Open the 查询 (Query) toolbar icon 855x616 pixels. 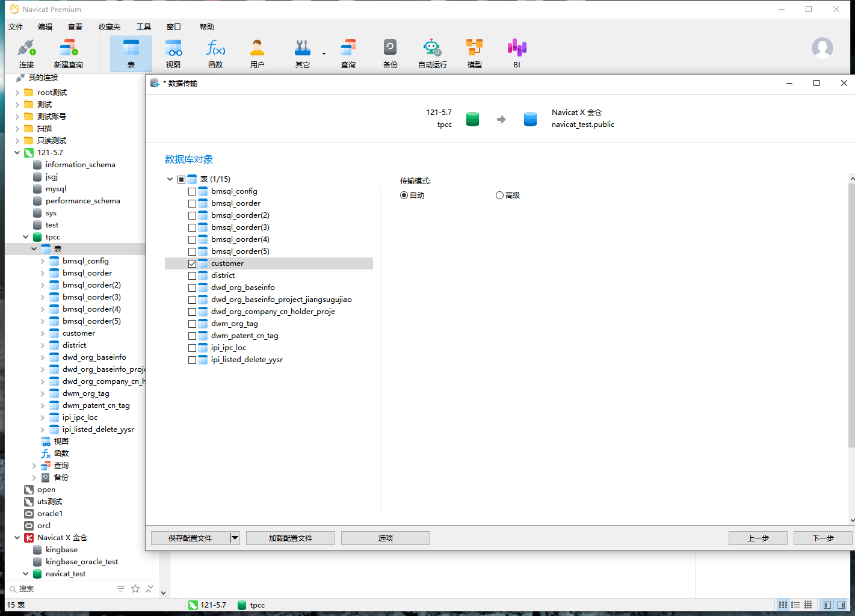point(348,54)
